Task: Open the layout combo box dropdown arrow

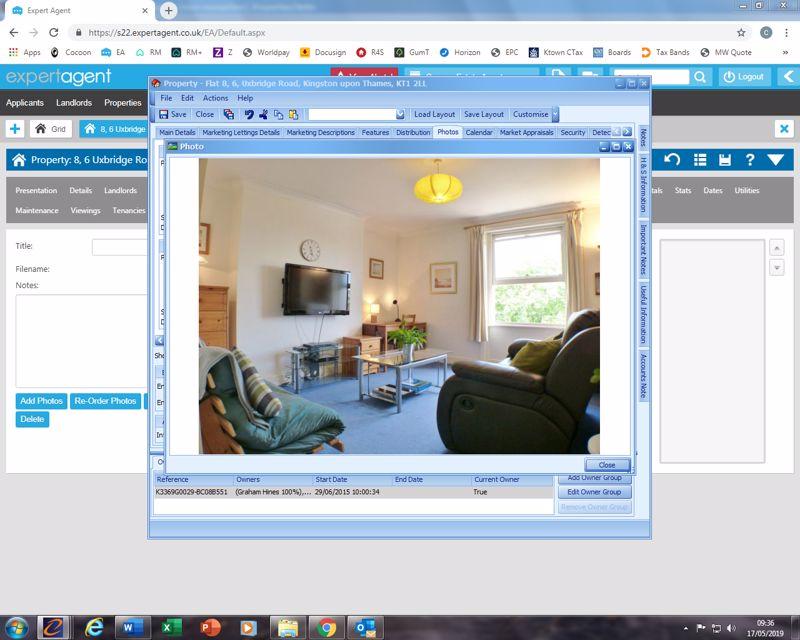Action: pyautogui.click(x=401, y=114)
